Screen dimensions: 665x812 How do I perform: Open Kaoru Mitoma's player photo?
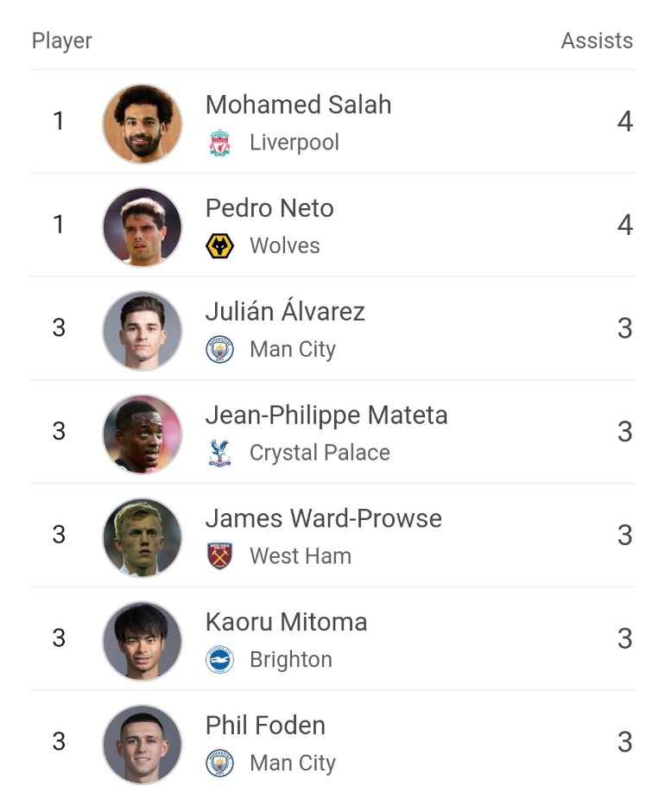click(x=142, y=641)
